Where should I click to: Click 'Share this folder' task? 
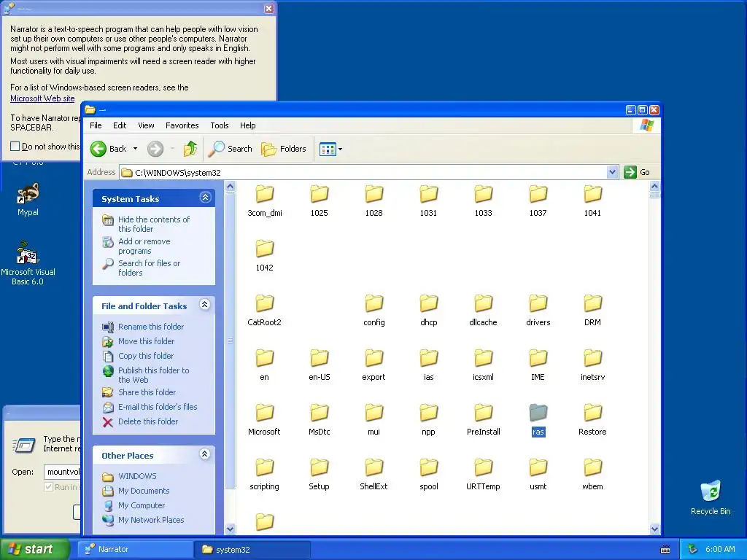coord(147,392)
